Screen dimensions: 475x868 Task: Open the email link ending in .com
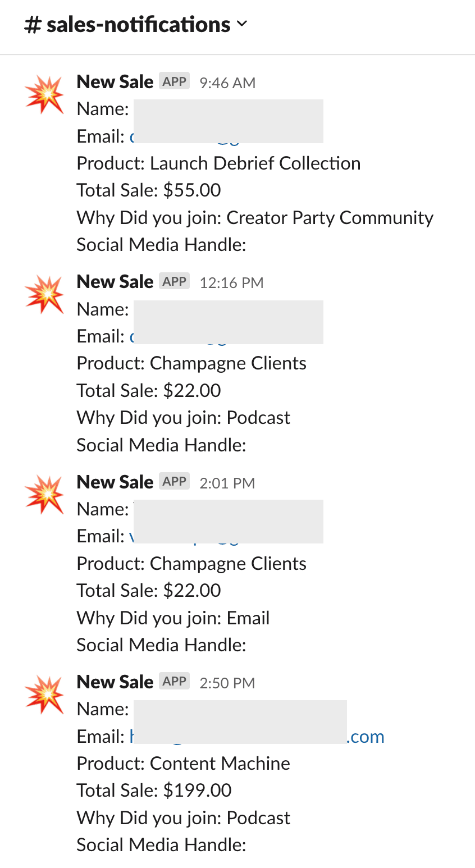[x=257, y=737]
